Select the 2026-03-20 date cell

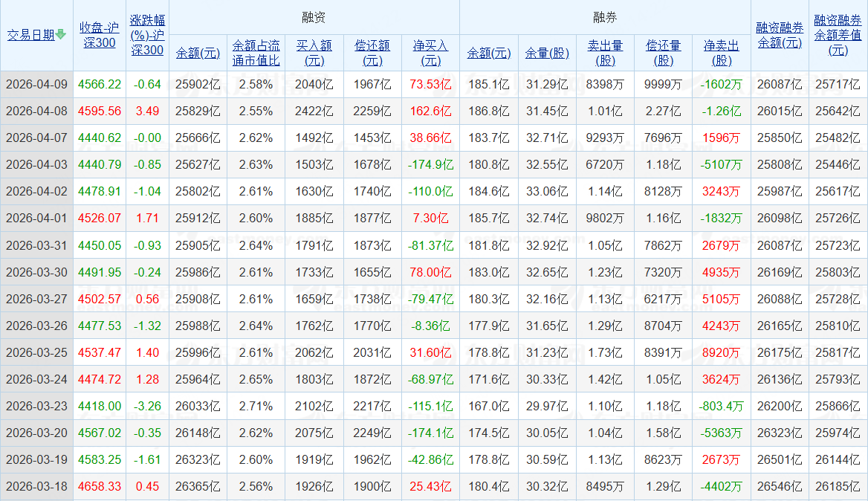coord(36,433)
